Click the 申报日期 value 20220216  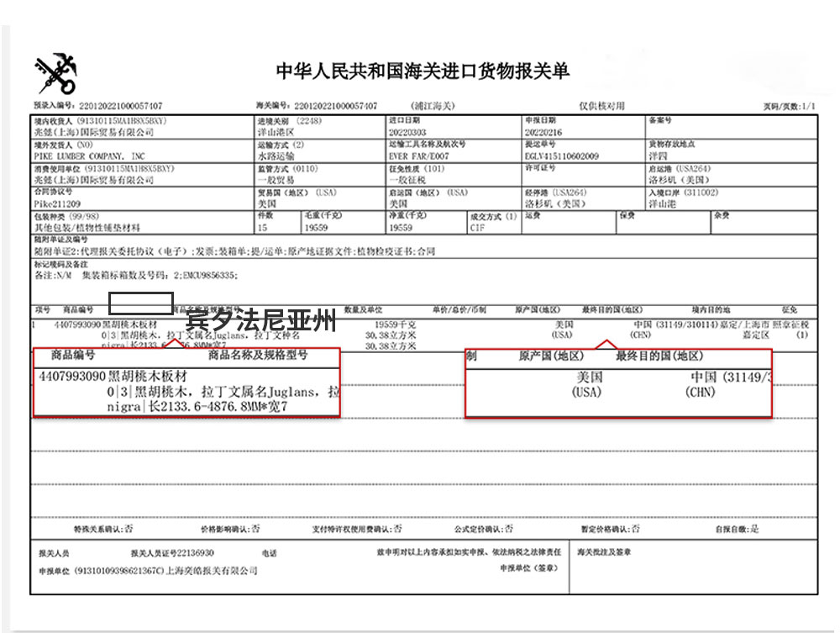[543, 133]
